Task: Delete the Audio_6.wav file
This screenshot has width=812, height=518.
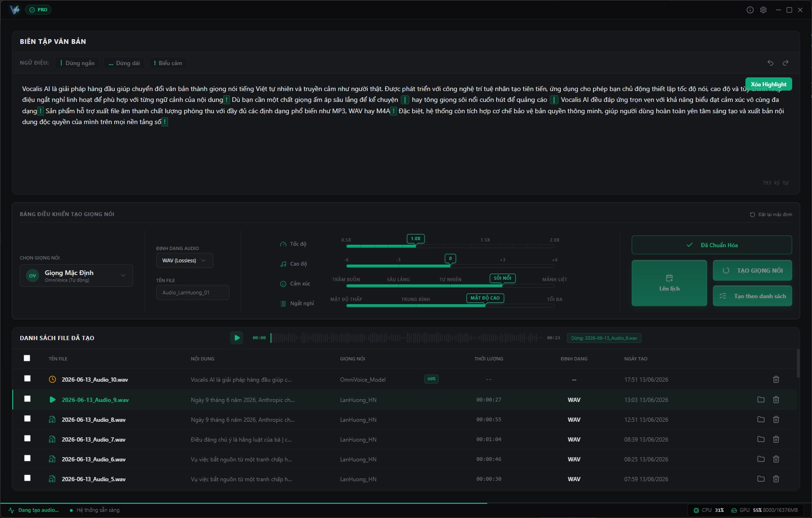Action: point(776,459)
